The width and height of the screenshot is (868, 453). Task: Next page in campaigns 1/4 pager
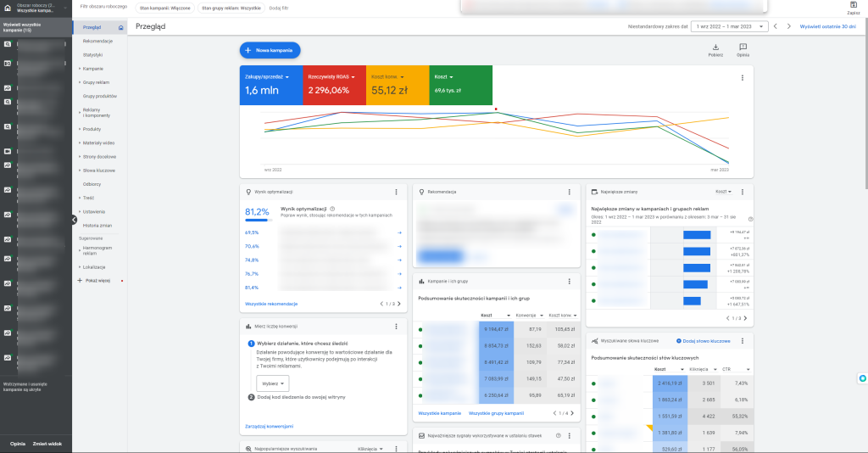tap(572, 413)
